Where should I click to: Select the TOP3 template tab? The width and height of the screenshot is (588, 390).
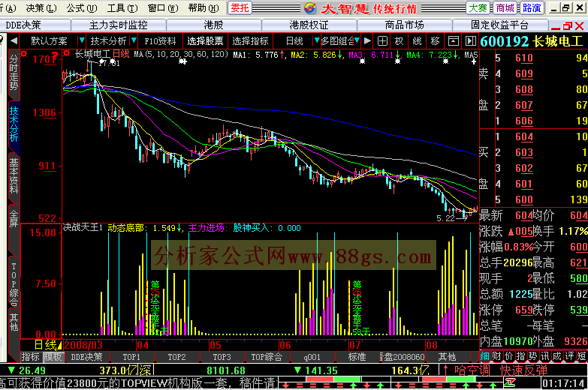(x=222, y=357)
